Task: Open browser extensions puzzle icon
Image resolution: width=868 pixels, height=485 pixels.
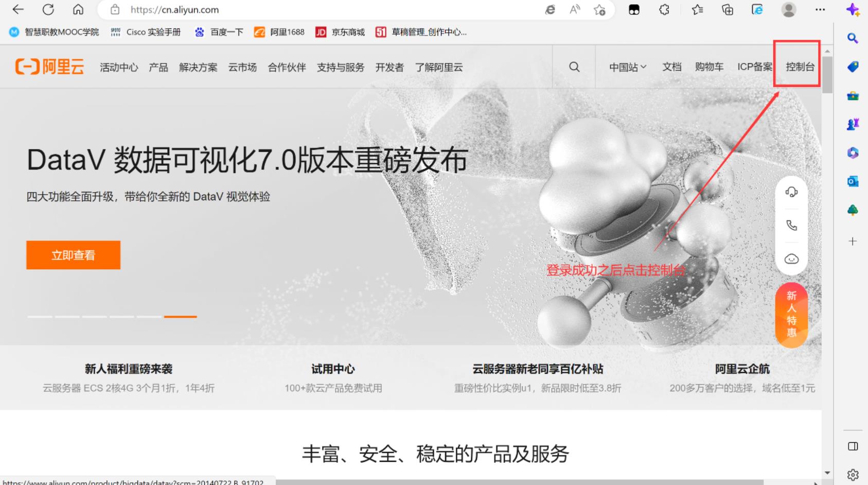Action: click(664, 9)
